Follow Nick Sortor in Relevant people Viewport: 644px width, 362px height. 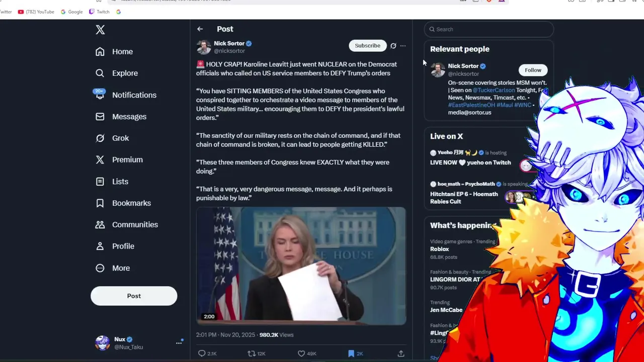533,70
